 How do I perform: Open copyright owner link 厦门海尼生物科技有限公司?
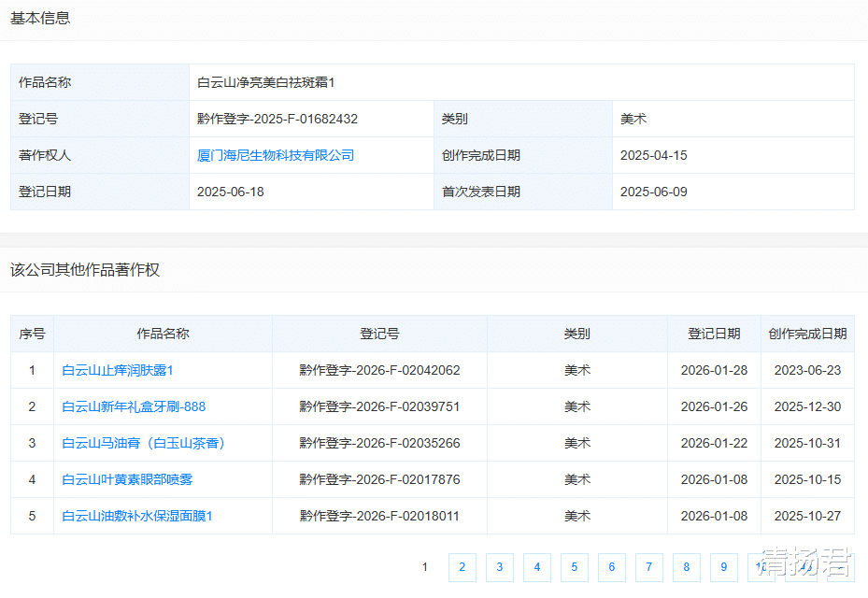275,156
